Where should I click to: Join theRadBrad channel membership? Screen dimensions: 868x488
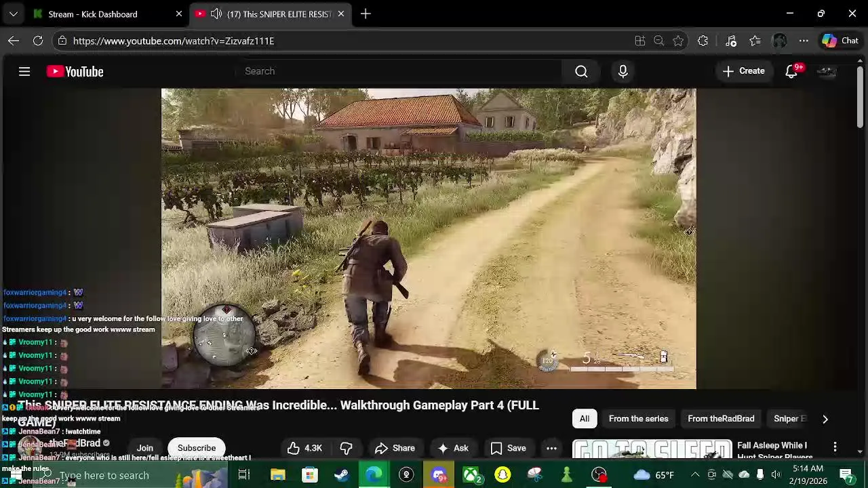tap(144, 448)
